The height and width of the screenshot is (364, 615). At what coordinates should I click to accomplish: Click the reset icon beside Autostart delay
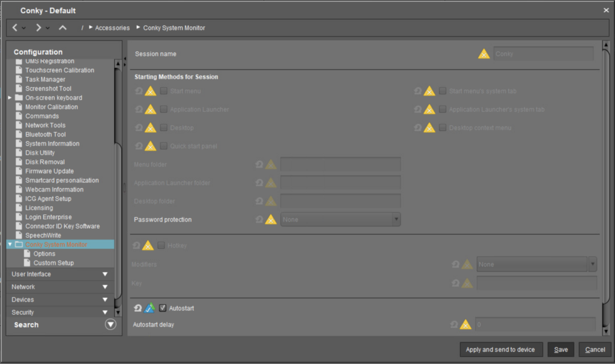click(x=454, y=324)
